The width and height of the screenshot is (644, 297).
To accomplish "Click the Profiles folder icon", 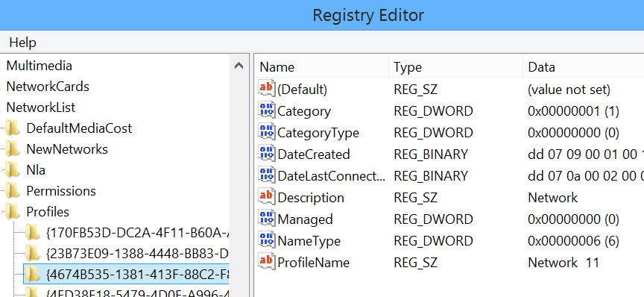I will pyautogui.click(x=13, y=212).
